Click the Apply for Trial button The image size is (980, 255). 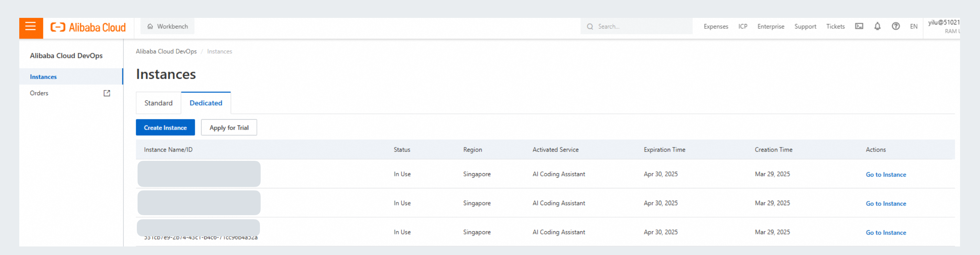point(229,128)
